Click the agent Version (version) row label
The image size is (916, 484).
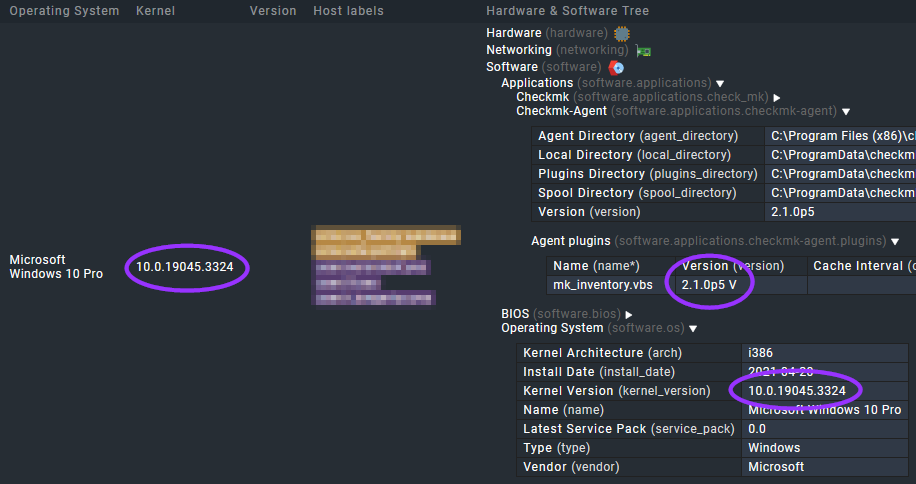point(589,212)
